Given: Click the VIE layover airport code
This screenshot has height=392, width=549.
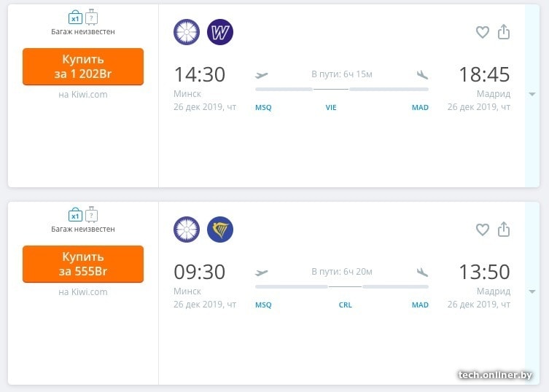Looking at the screenshot, I should [331, 108].
